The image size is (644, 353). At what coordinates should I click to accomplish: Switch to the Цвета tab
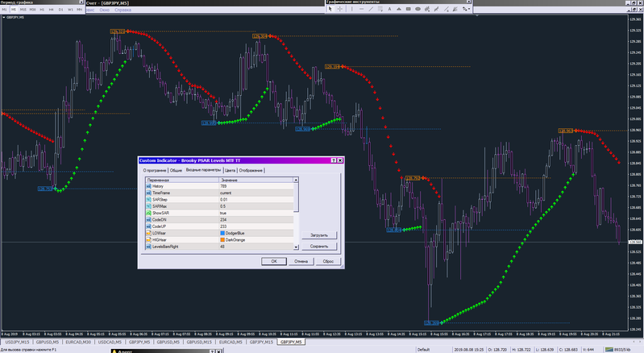231,171
